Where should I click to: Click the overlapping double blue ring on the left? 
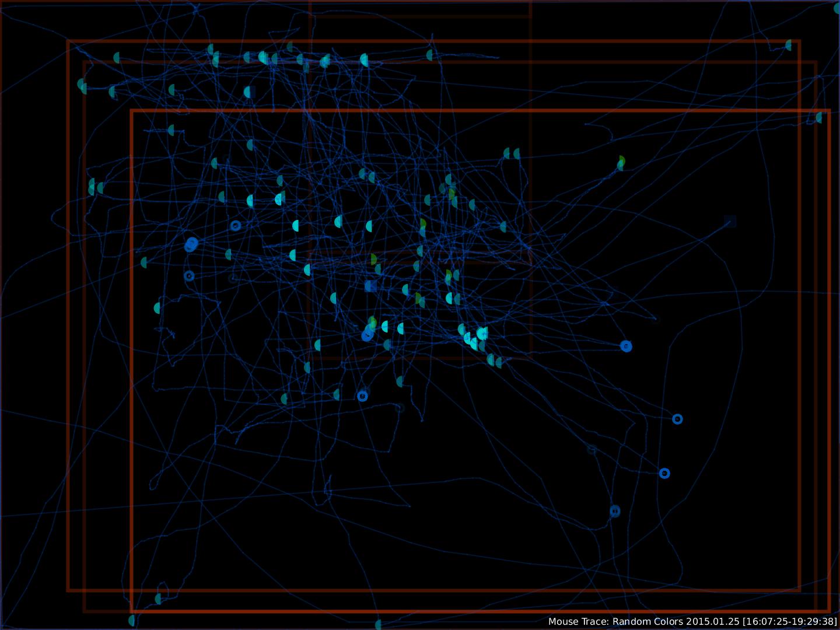(x=191, y=244)
